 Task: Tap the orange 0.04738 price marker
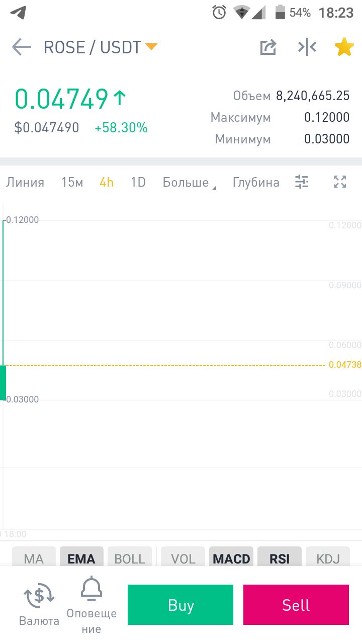point(345,365)
